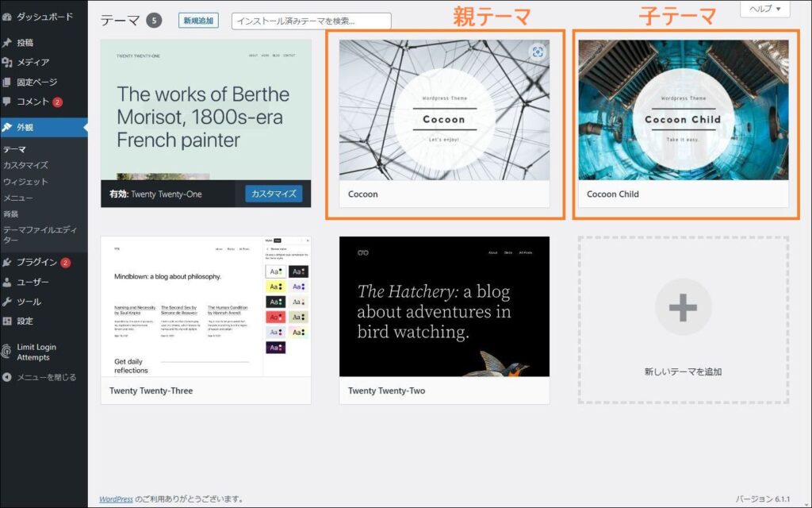
Task: Click the paintbrush icon beside 外観
Action: coord(6,127)
